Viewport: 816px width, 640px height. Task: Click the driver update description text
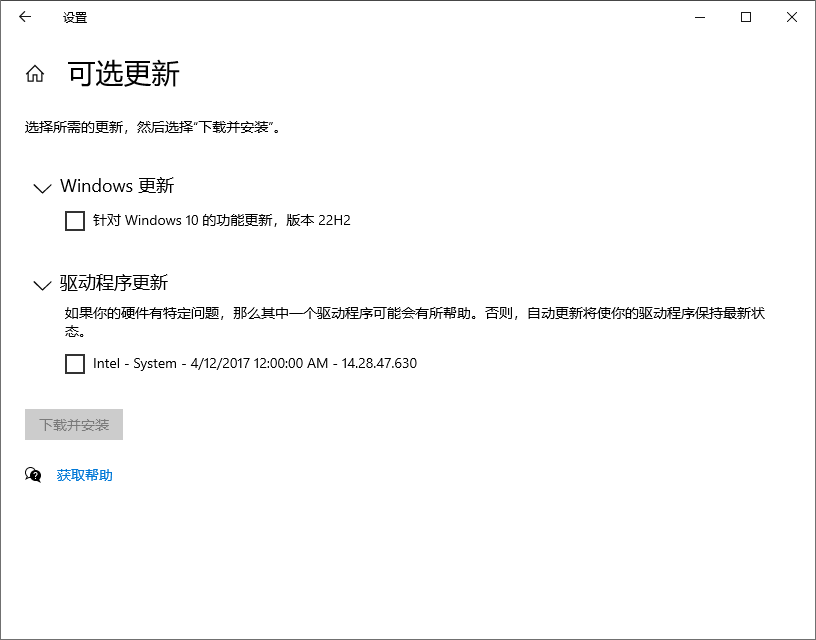pyautogui.click(x=400, y=313)
